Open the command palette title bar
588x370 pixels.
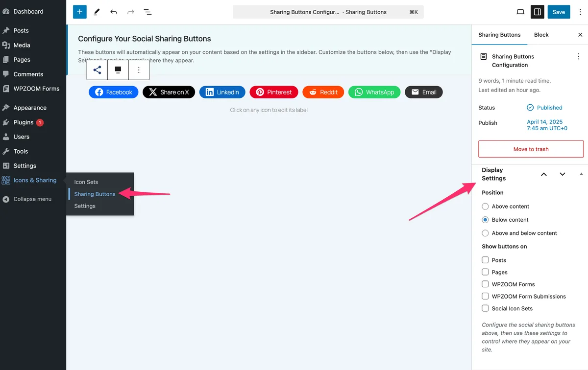click(x=328, y=12)
